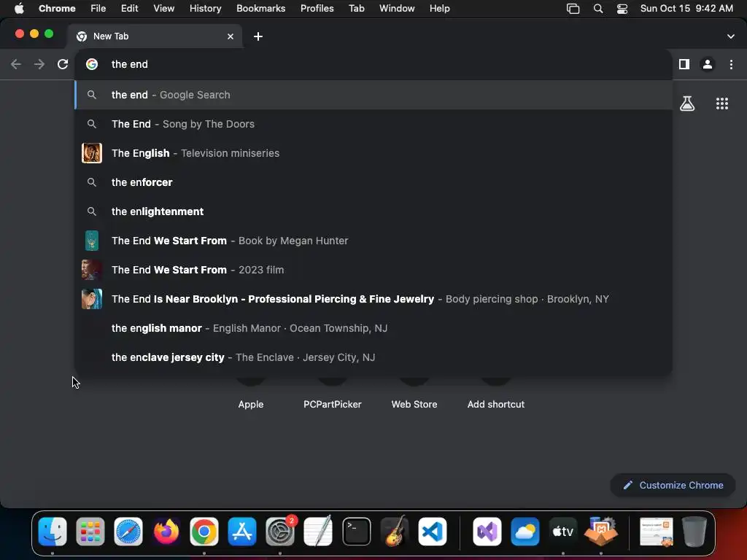Image resolution: width=747 pixels, height=560 pixels.
Task: Open the File menu
Action: pos(98,9)
